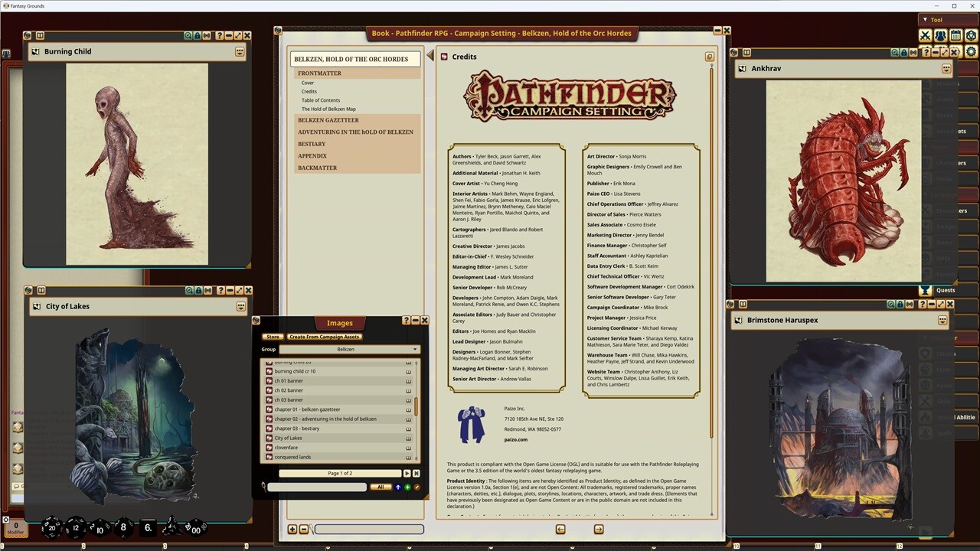This screenshot has height=551, width=980.
Task: Open the calendar icon in the top-right toolbar
Action: (x=955, y=35)
